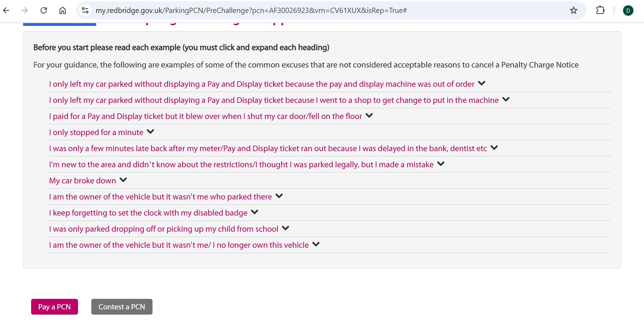Expand the 'I only stopped for a minute' heading
Viewport: 644px width, 323px height.
point(96,132)
